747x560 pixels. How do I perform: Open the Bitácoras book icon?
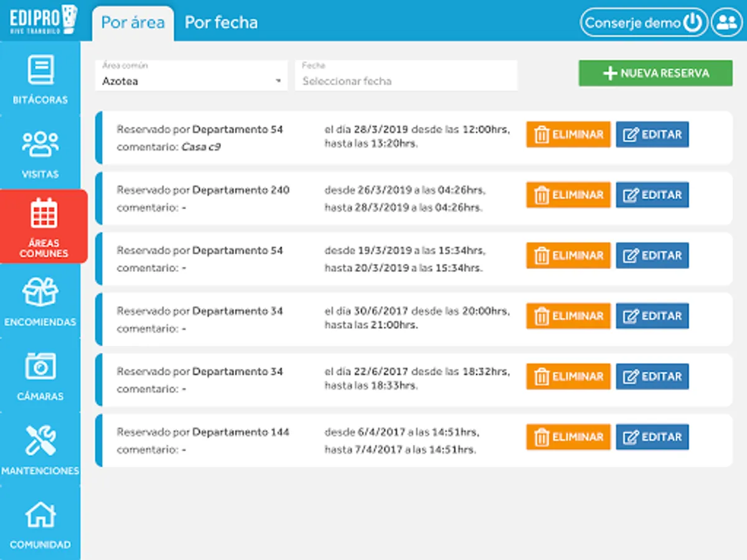click(x=40, y=70)
